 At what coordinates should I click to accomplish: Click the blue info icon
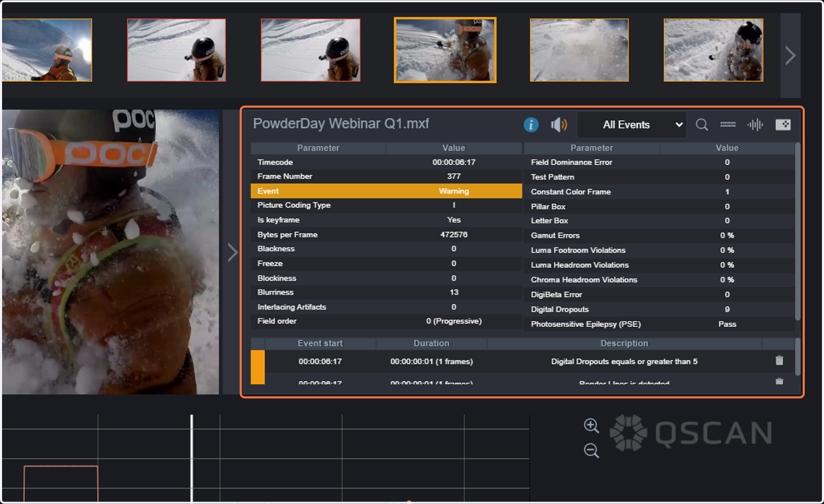coord(531,124)
